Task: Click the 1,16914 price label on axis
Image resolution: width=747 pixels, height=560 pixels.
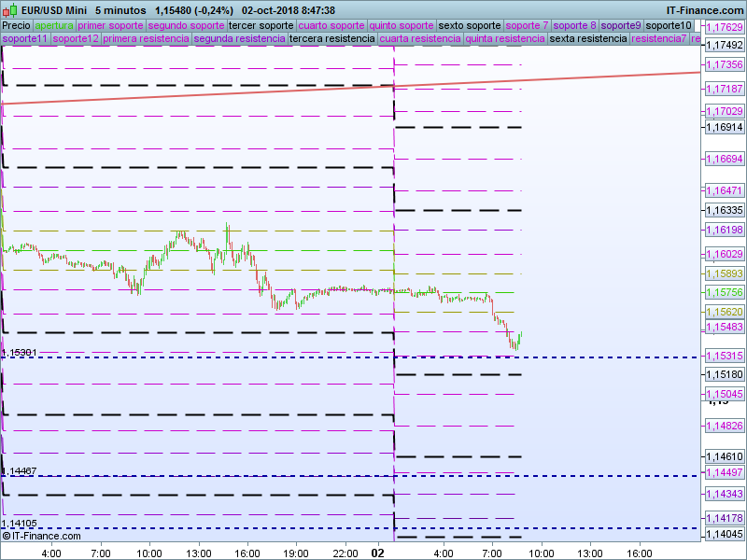Action: pyautogui.click(x=724, y=126)
